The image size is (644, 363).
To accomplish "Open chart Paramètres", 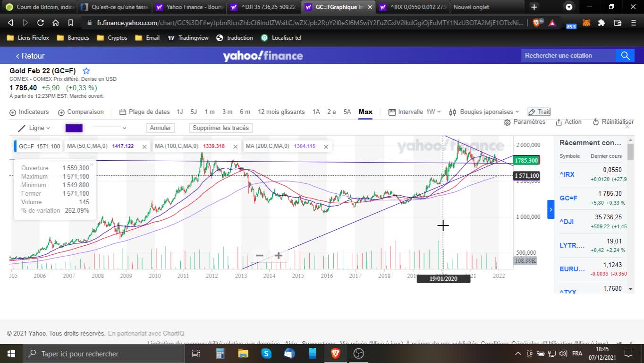I will pos(525,122).
